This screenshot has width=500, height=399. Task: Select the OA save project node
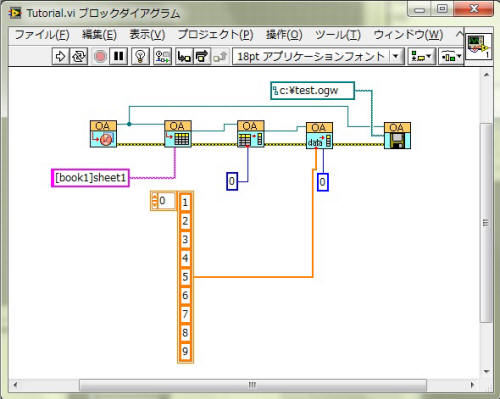(397, 135)
